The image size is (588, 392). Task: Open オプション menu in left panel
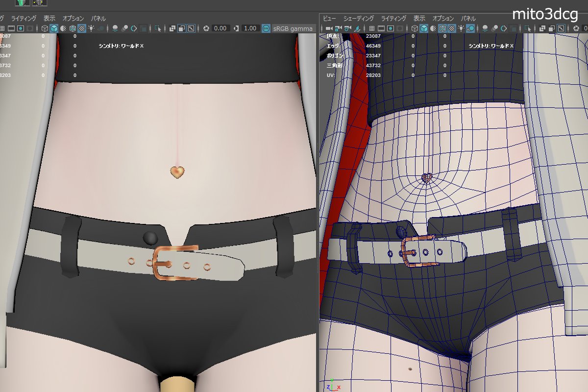coord(73,18)
